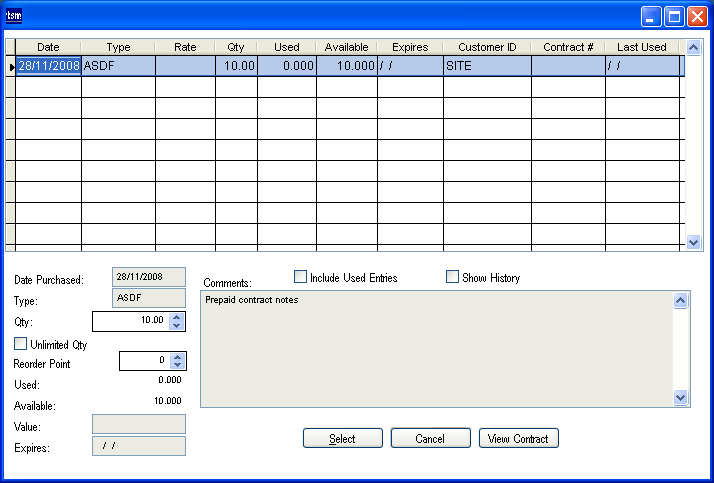Toggle the Show History checkbox
Image resolution: width=714 pixels, height=483 pixels.
point(452,277)
